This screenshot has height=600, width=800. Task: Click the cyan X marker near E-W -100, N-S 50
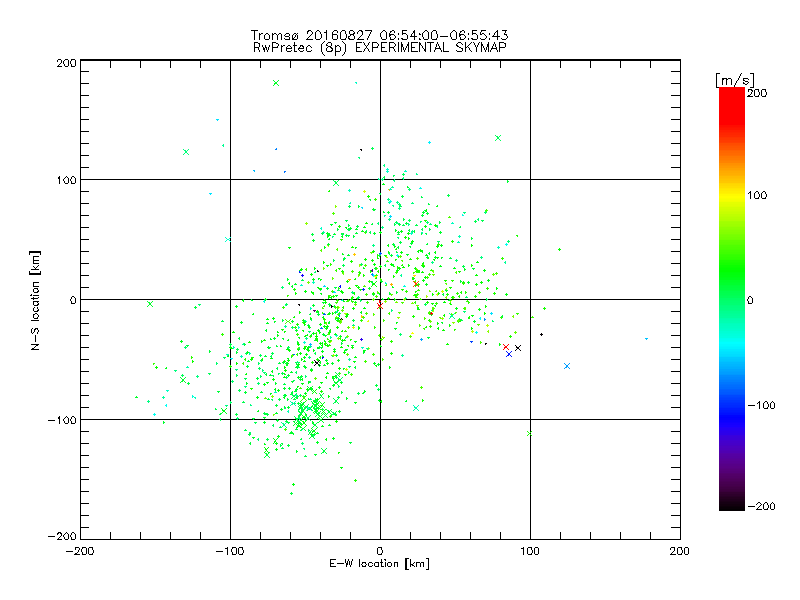[x=228, y=239]
